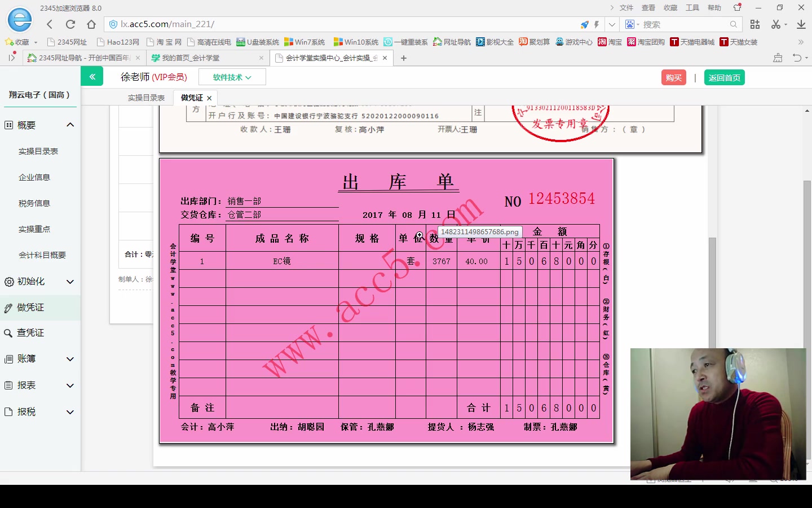Switch to the 实操目录表 tab

146,97
